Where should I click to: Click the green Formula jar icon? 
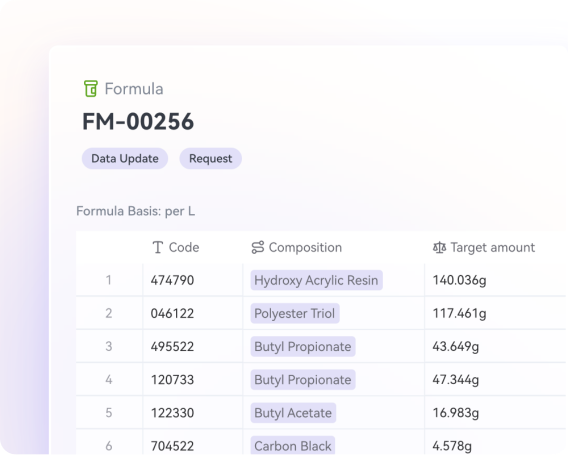tap(91, 89)
